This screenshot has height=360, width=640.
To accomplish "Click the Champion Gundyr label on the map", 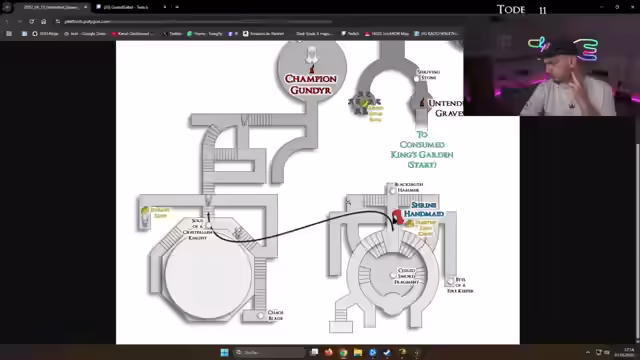I will [x=311, y=84].
